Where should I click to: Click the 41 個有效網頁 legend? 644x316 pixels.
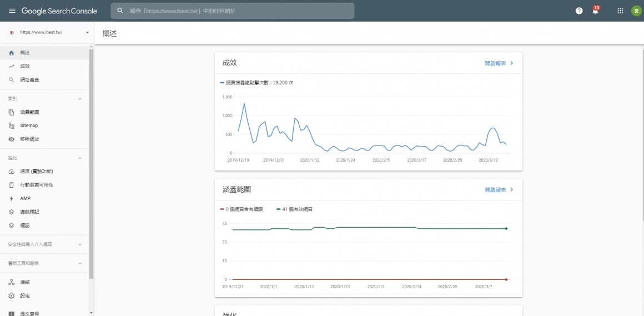[294, 209]
